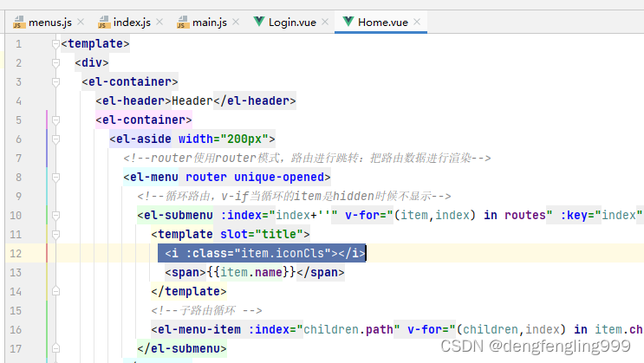
Task: Click the Vue icon on Login.vue tab
Action: click(x=259, y=22)
